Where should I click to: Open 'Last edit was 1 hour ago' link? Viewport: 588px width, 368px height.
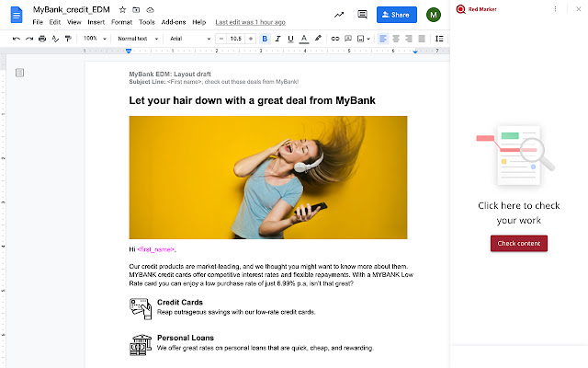click(251, 22)
